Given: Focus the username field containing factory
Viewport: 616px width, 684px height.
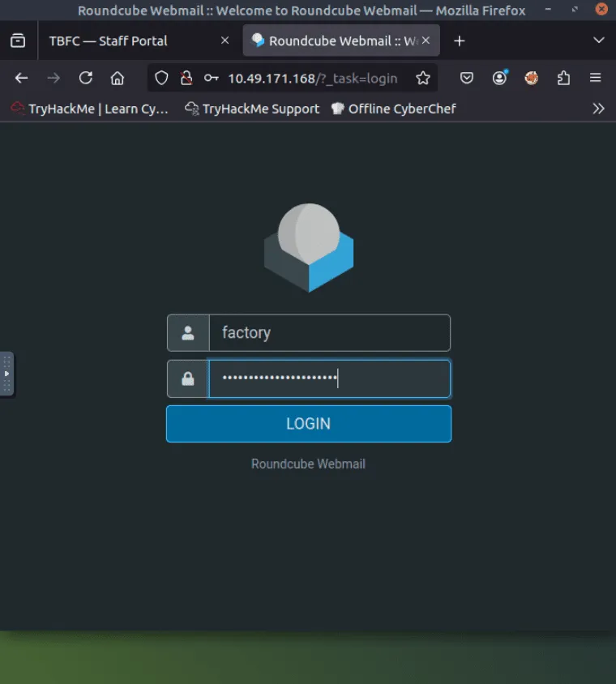Looking at the screenshot, I should pyautogui.click(x=330, y=333).
